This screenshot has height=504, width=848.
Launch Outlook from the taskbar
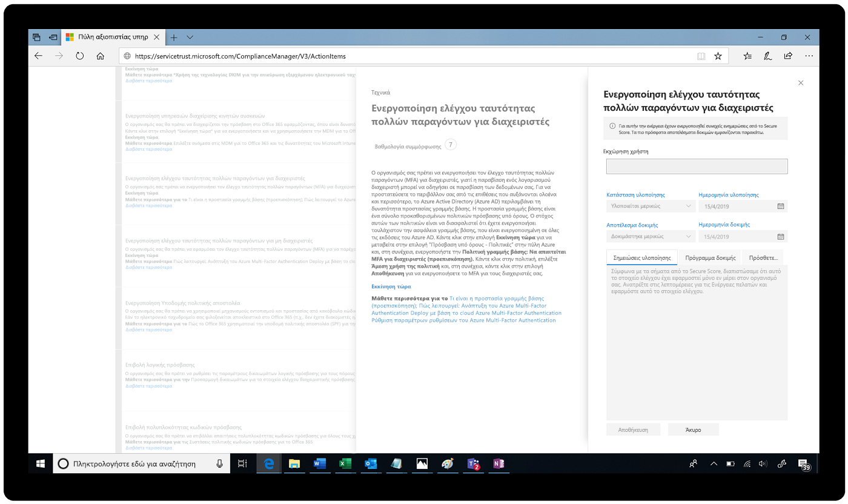[x=371, y=464]
